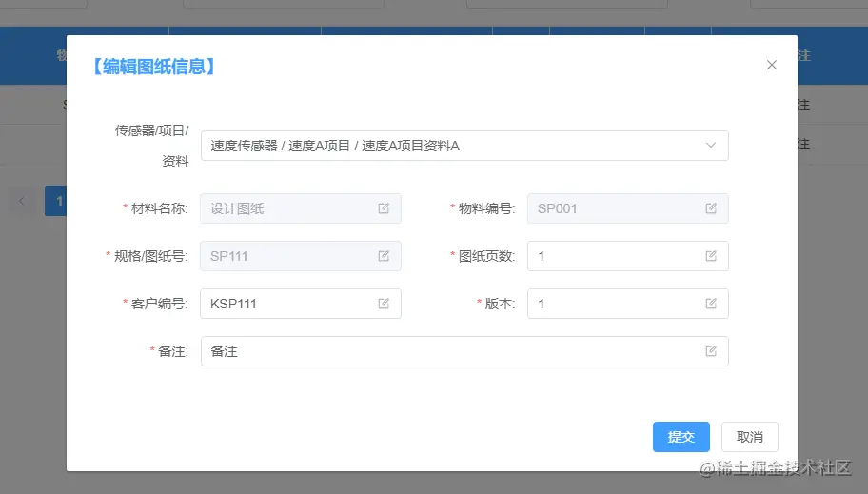868x494 pixels.
Task: Click the dialog title 编辑图纸信息
Action: 154,67
